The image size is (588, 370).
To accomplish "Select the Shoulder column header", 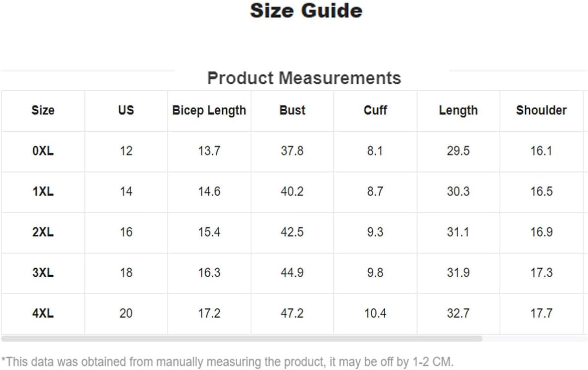I will (x=541, y=110).
